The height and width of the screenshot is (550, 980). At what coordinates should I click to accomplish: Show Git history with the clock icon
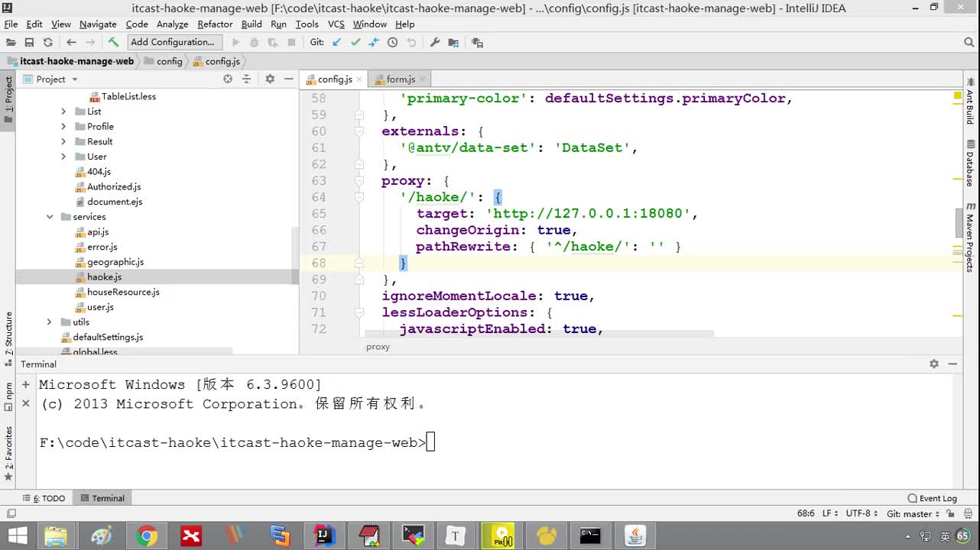392,43
